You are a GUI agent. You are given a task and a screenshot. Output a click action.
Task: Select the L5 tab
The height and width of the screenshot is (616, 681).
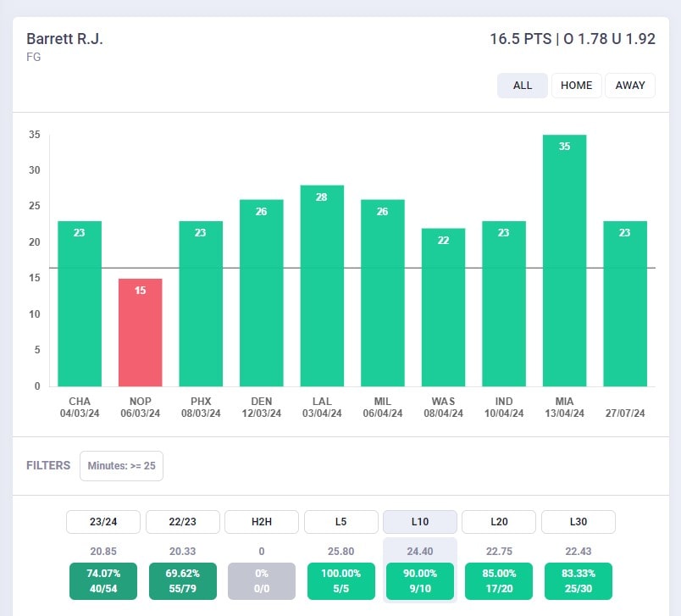pyautogui.click(x=341, y=522)
